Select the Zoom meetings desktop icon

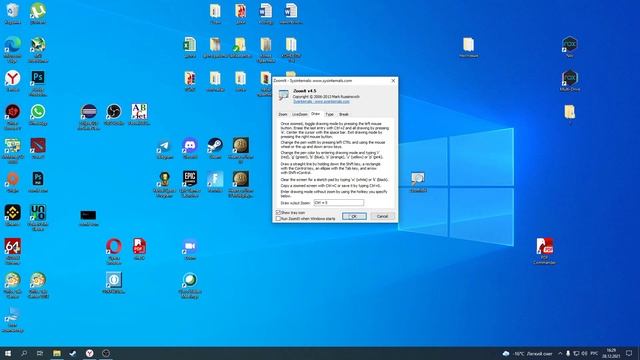point(190,250)
